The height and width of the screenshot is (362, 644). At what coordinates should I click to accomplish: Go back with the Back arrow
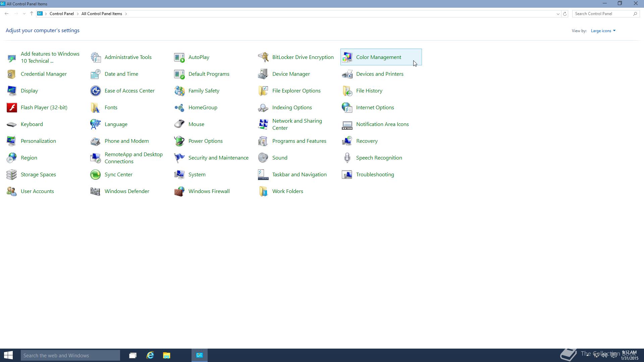point(7,14)
